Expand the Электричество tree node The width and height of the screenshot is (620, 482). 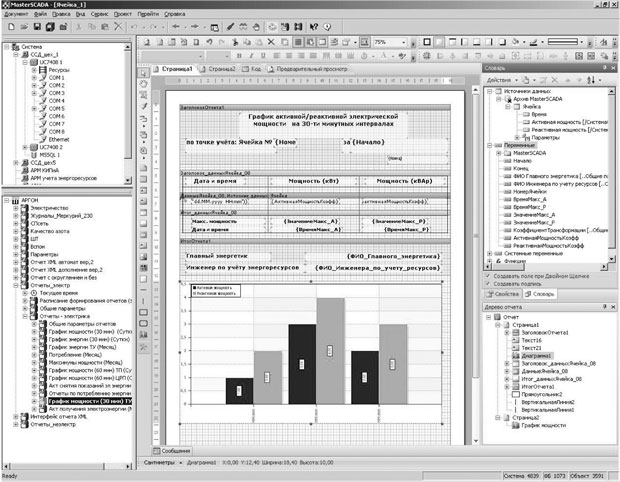coord(16,208)
